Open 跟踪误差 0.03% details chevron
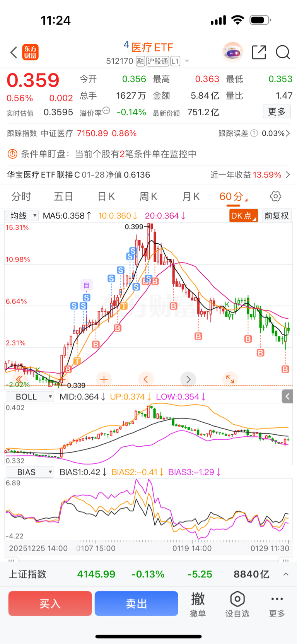 [x=287, y=133]
